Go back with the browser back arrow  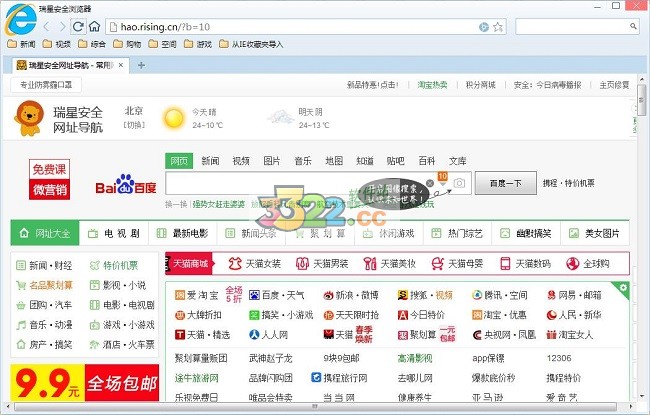(46, 27)
